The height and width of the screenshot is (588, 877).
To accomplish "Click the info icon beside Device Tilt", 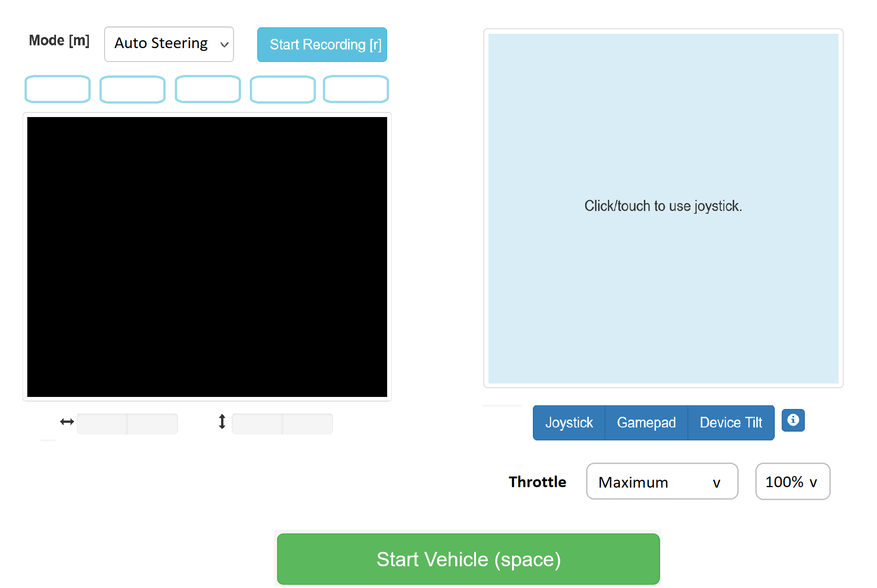I will point(793,421).
